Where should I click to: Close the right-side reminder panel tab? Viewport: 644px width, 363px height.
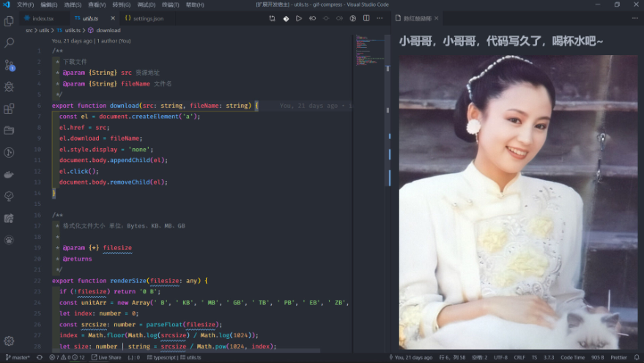click(437, 18)
